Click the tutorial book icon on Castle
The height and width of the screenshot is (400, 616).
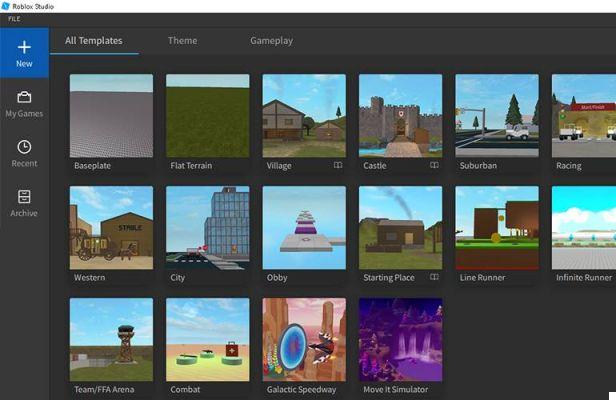434,165
